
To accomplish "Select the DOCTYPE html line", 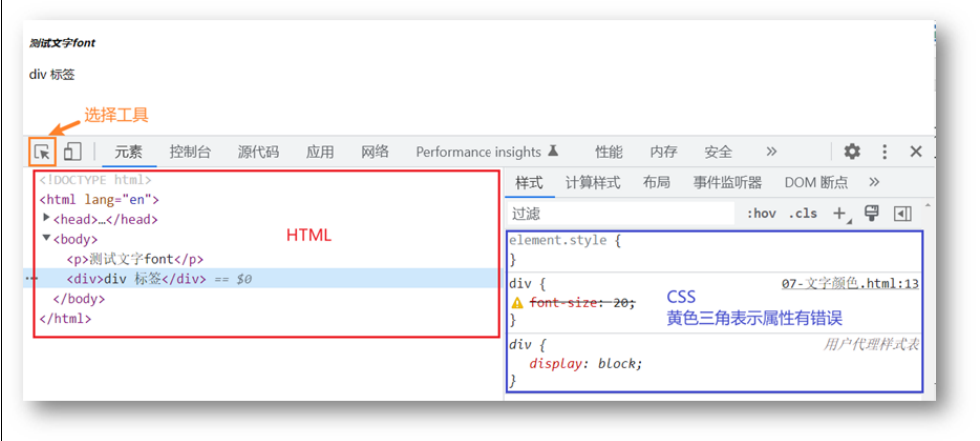I will point(95,180).
